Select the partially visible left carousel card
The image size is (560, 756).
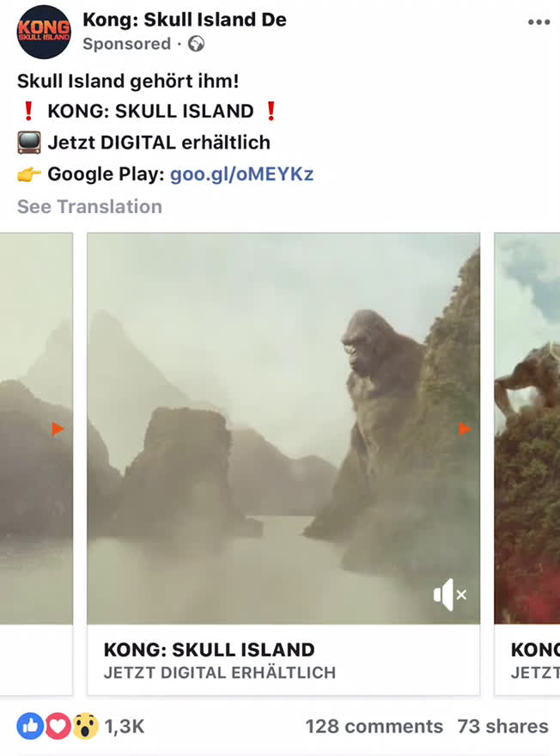click(x=36, y=464)
